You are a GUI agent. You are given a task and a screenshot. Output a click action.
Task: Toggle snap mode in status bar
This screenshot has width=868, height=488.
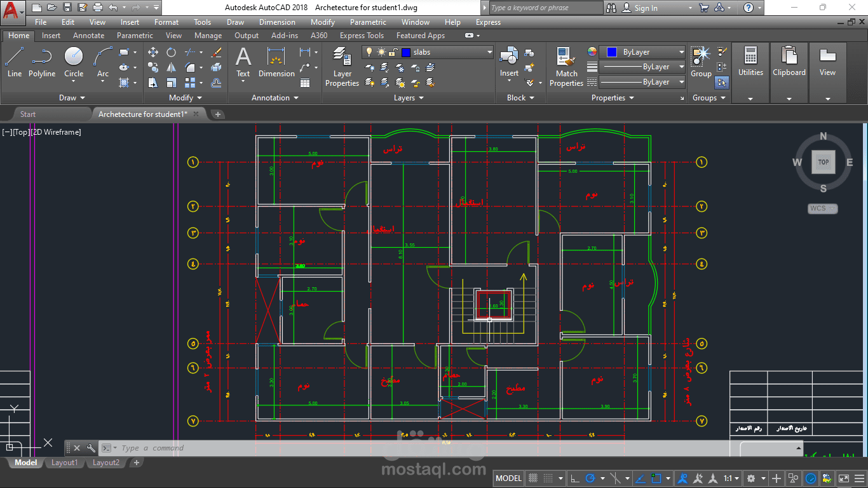tap(549, 478)
